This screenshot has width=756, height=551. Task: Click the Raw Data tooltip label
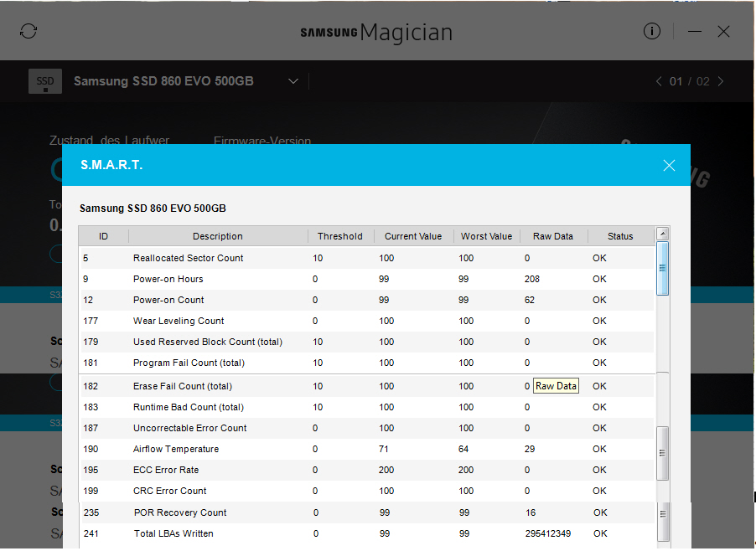click(x=556, y=386)
